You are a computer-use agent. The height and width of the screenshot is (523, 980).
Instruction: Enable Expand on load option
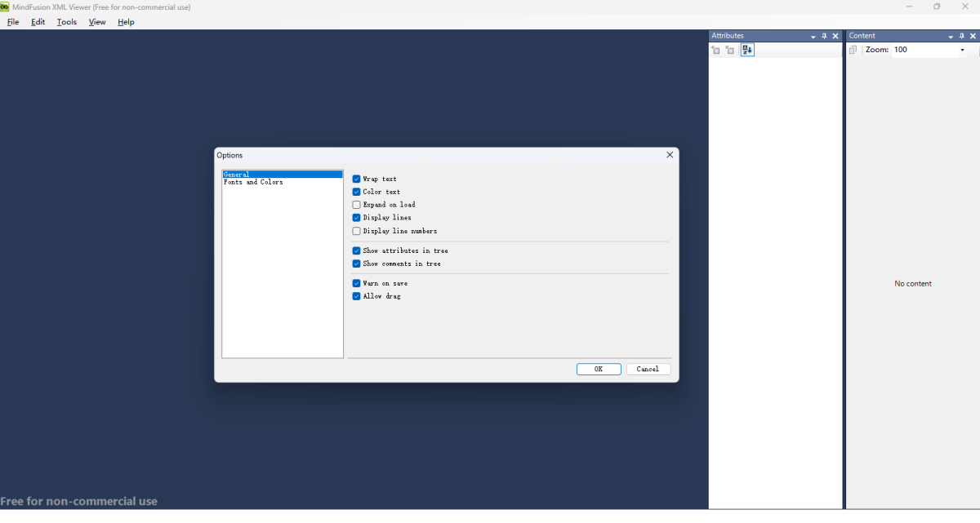click(x=356, y=205)
